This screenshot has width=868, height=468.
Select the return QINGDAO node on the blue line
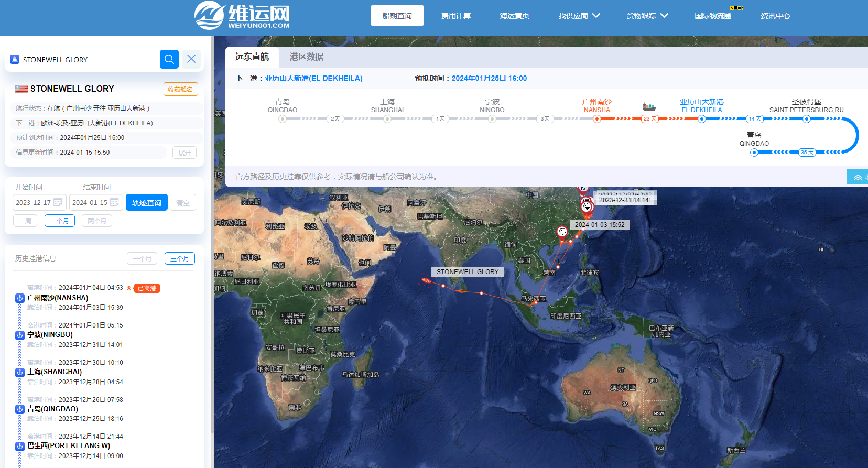tap(754, 153)
